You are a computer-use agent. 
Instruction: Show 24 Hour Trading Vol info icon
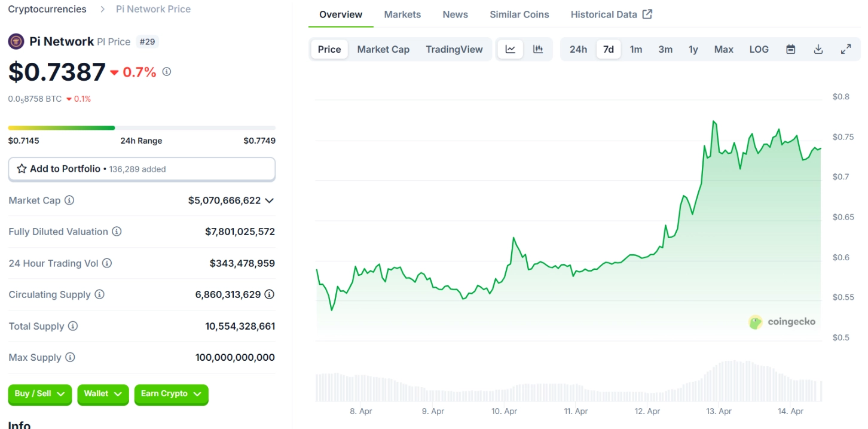pyautogui.click(x=107, y=263)
